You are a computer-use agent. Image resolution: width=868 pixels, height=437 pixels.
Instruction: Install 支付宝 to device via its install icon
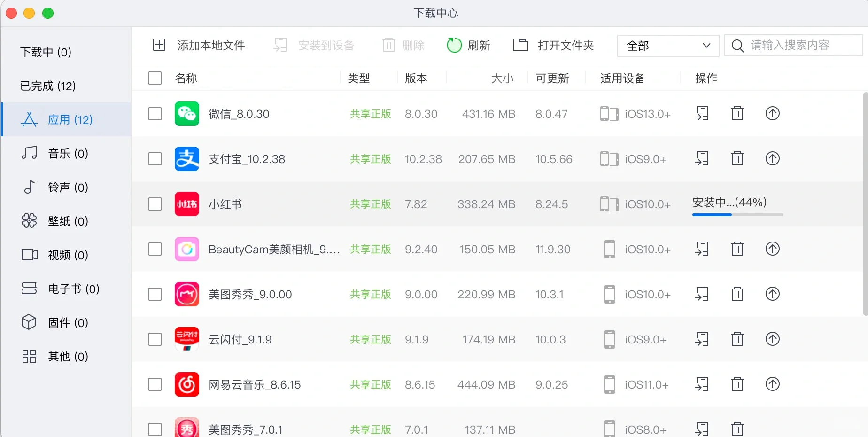click(702, 158)
